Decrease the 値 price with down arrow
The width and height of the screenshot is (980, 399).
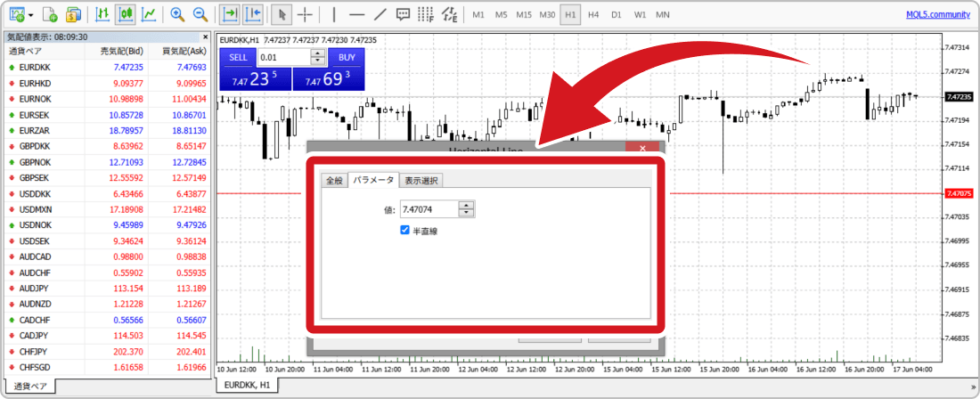pyautogui.click(x=467, y=213)
